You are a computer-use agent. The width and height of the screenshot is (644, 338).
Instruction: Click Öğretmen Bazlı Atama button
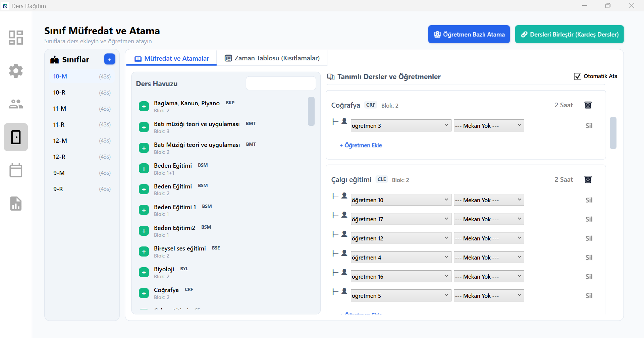click(469, 34)
